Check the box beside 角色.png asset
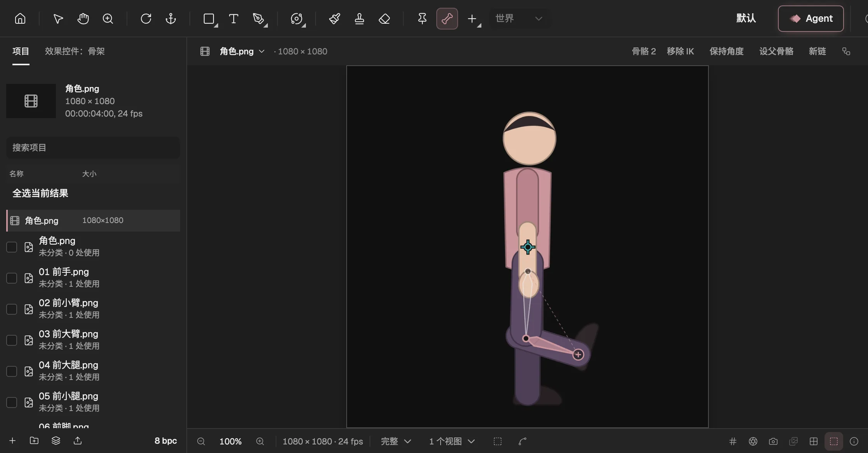The image size is (868, 453). click(12, 247)
